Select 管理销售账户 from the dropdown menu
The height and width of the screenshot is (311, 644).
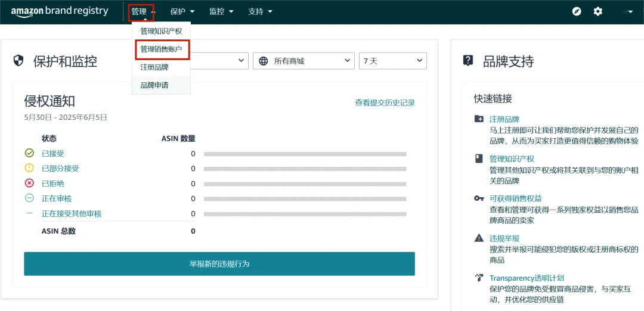[x=161, y=49]
